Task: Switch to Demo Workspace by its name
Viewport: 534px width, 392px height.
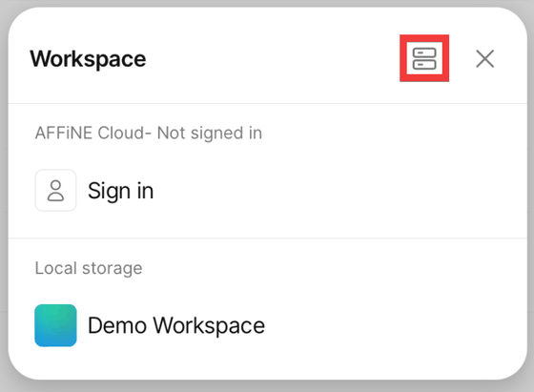Action: point(176,325)
